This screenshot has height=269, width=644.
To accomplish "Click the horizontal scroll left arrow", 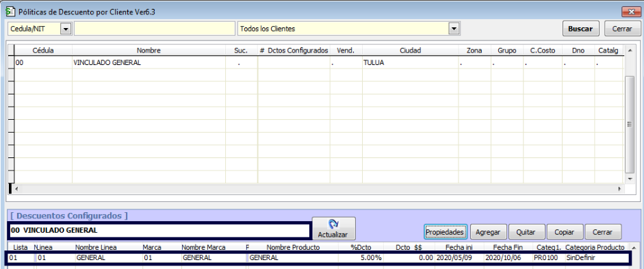I will pyautogui.click(x=17, y=189).
